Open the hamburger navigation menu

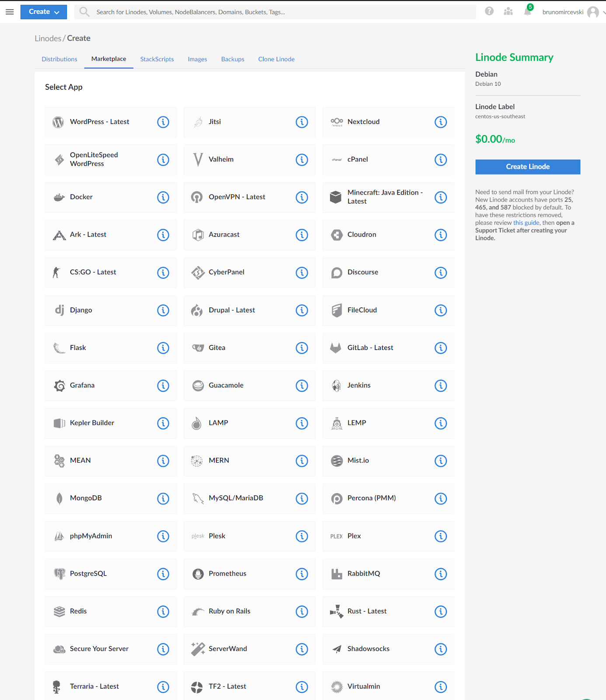pos(10,12)
